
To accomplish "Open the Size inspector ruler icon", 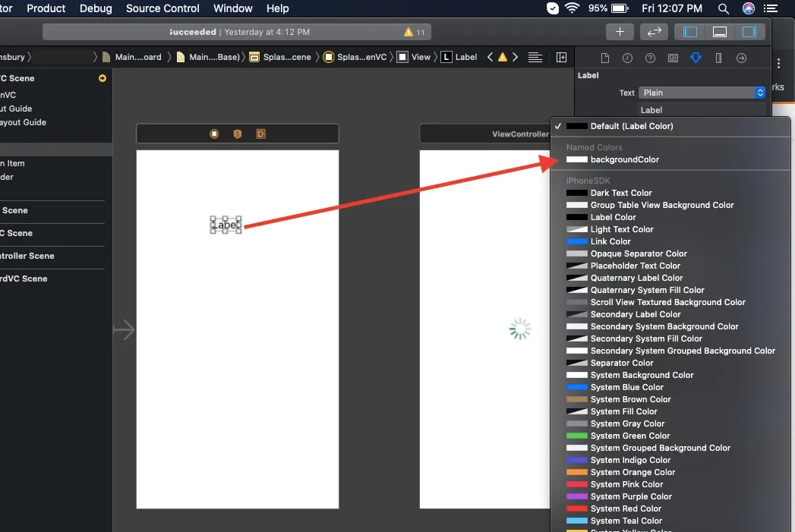I will click(718, 58).
